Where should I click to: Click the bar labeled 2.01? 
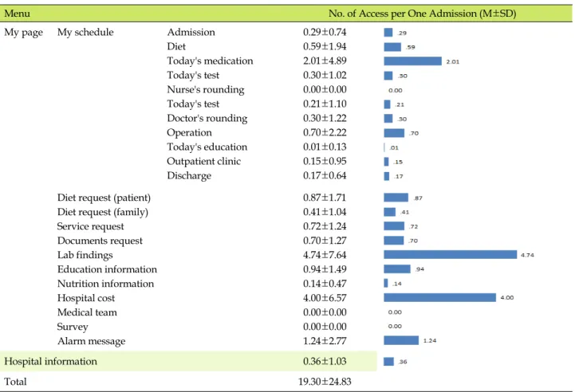coord(412,61)
